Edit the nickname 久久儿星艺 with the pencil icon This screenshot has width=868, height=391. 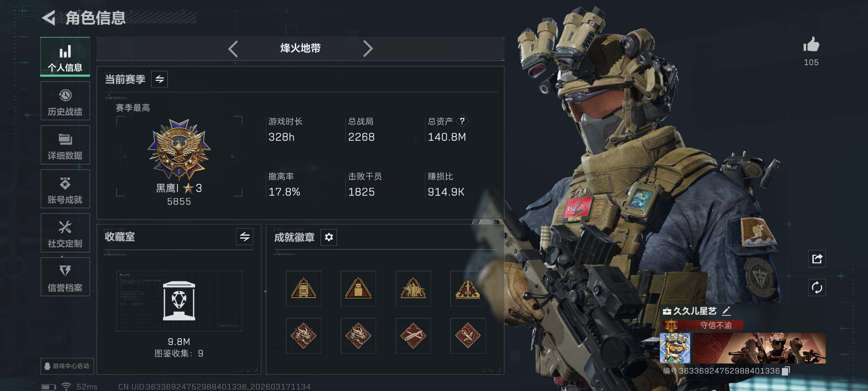point(726,311)
